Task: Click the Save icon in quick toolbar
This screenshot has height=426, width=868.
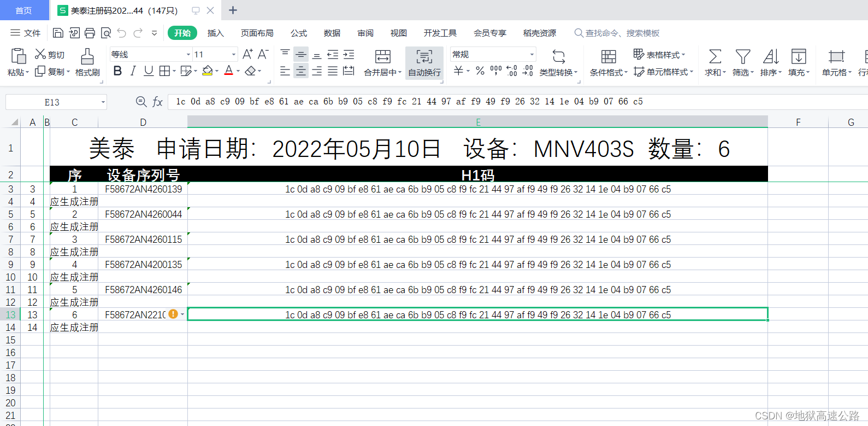Action: 58,33
